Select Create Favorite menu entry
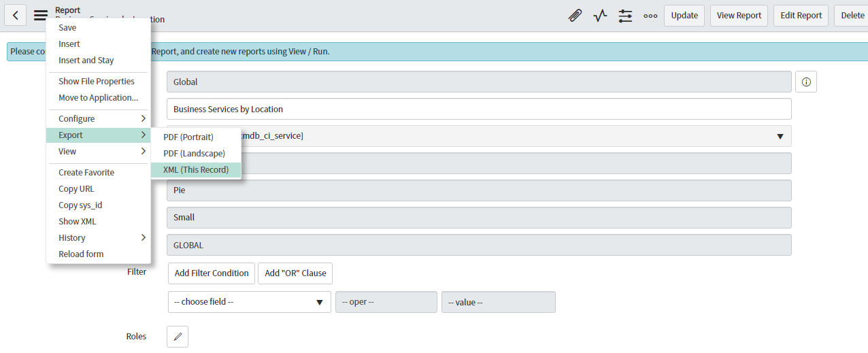 coord(98,173)
